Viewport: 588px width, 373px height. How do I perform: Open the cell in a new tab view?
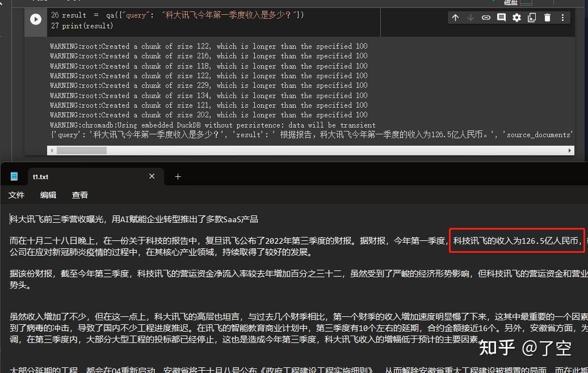point(532,18)
